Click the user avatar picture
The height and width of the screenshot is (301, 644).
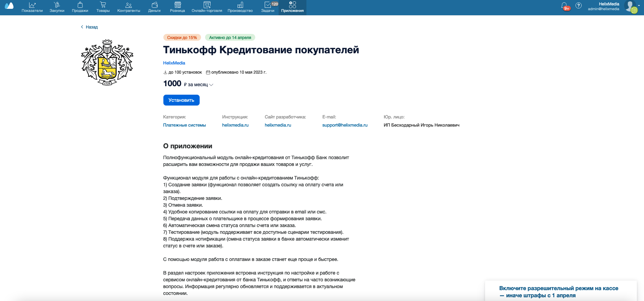click(630, 6)
